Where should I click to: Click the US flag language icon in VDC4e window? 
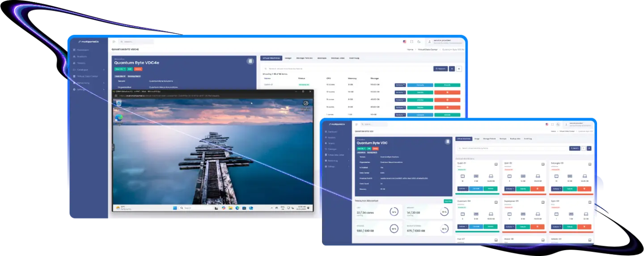pos(405,42)
